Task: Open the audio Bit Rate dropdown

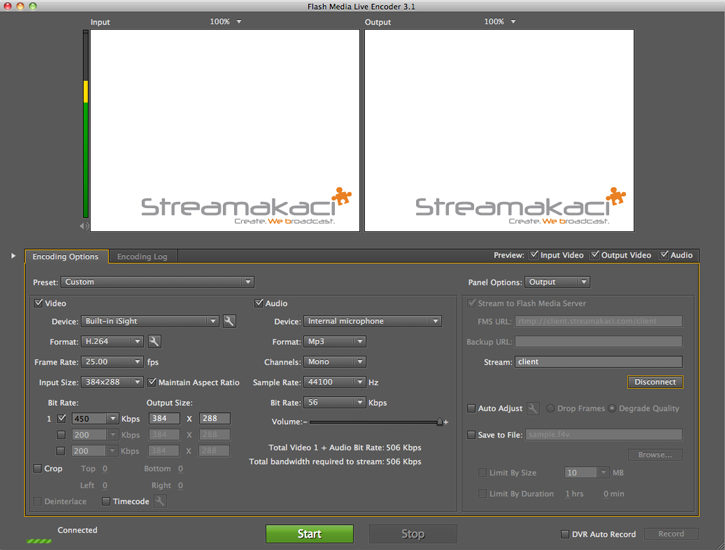Action: [335, 403]
